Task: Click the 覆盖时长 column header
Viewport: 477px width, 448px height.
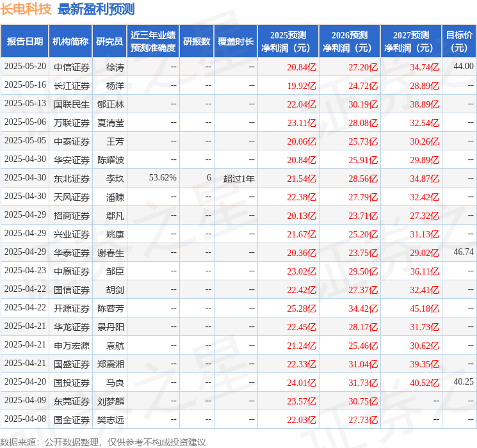Action: point(236,42)
